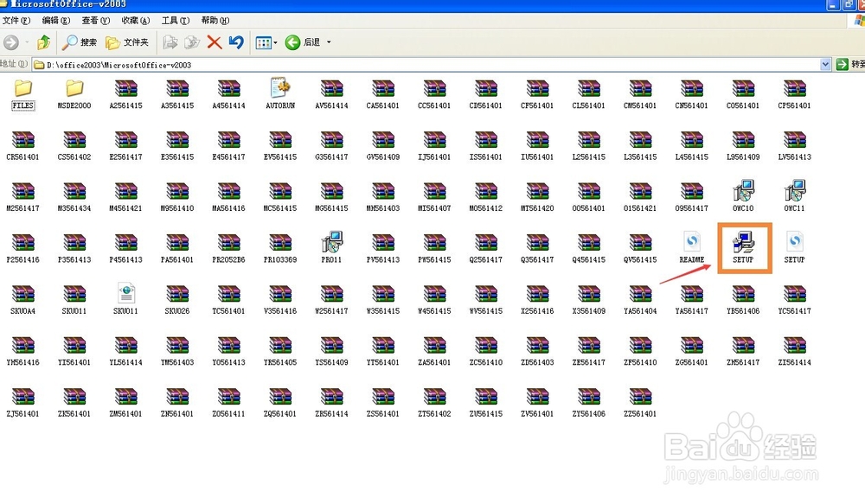
Task: Select the A2561415 archive
Action: [x=125, y=95]
